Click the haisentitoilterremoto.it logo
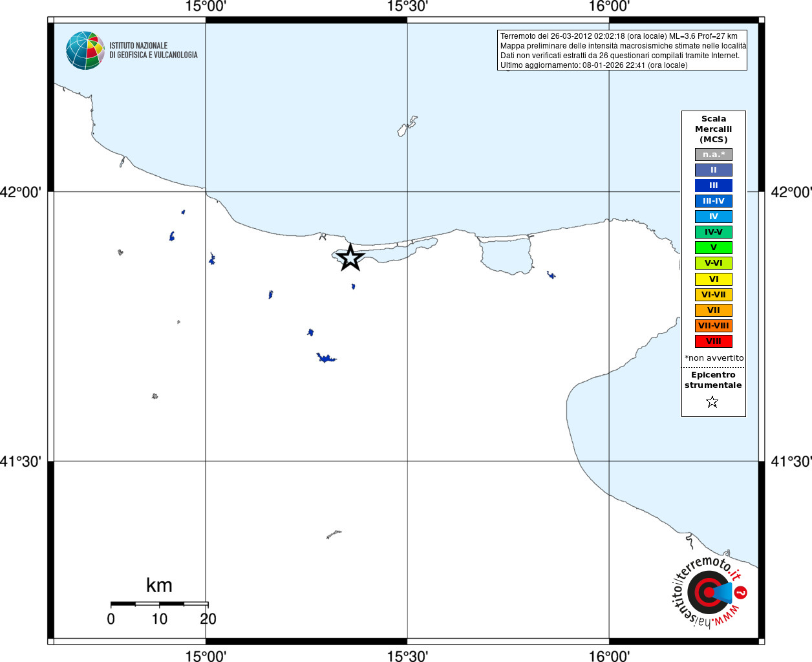Viewport: 812px width, 662px height. click(709, 592)
